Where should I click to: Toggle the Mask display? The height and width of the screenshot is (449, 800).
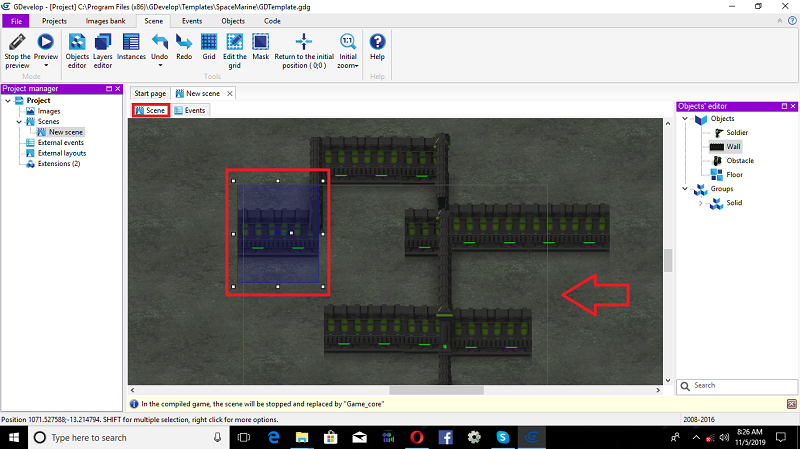pos(260,47)
